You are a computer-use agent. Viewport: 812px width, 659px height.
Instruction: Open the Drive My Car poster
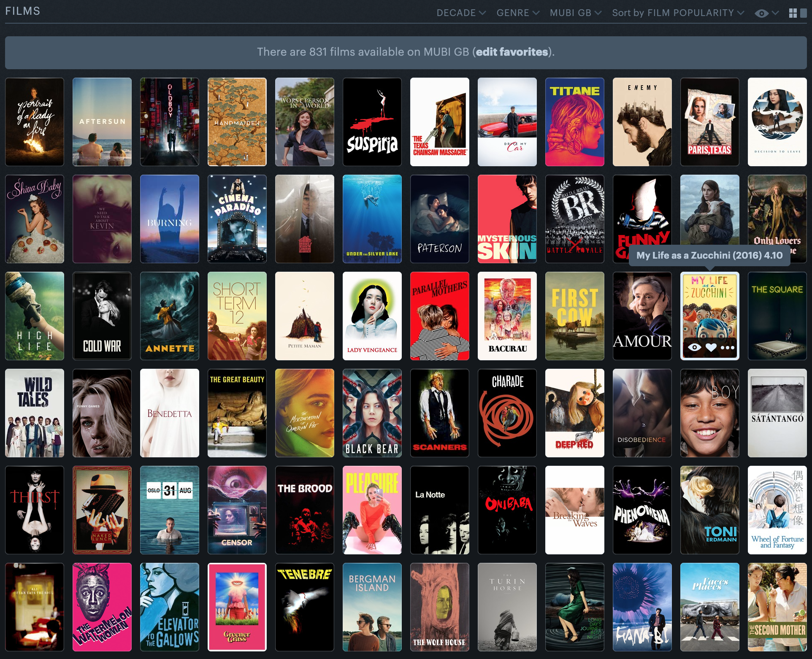pos(507,122)
